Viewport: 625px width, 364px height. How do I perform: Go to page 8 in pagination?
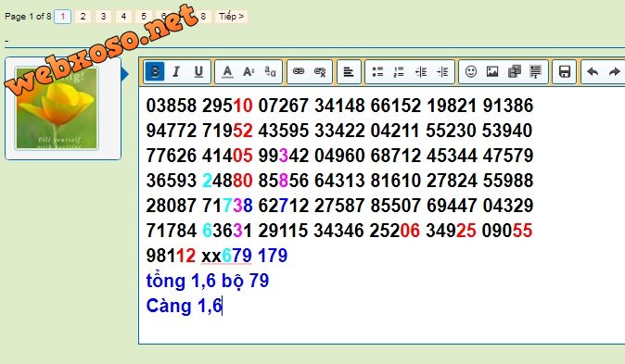click(x=204, y=17)
